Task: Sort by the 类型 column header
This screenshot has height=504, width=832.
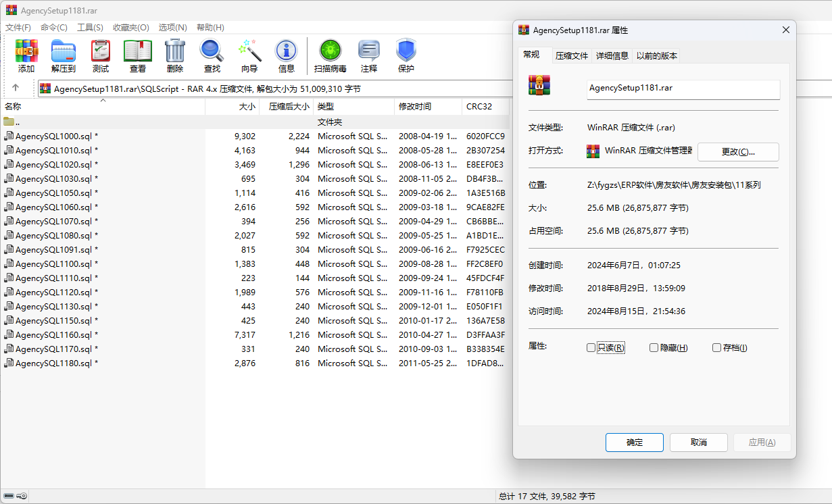Action: (x=354, y=107)
